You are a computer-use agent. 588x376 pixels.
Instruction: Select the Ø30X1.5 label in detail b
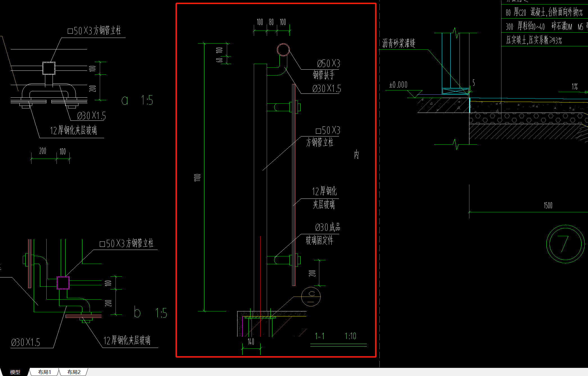tap(26, 342)
